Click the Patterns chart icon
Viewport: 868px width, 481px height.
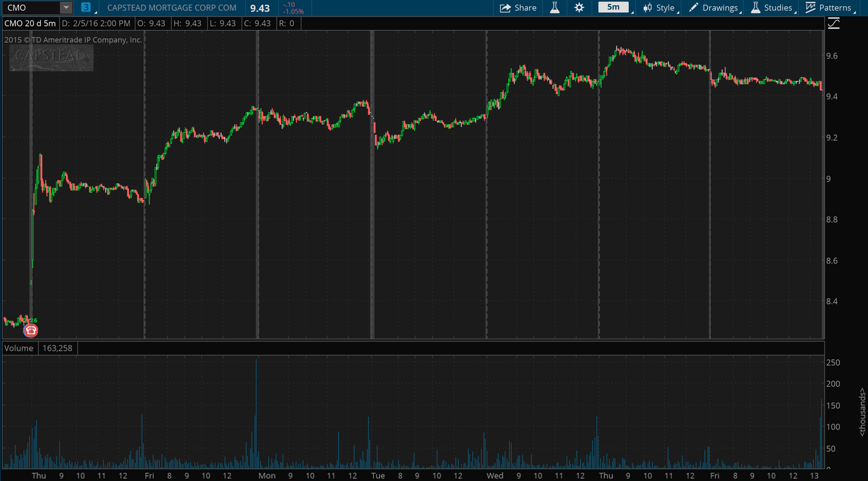(811, 8)
